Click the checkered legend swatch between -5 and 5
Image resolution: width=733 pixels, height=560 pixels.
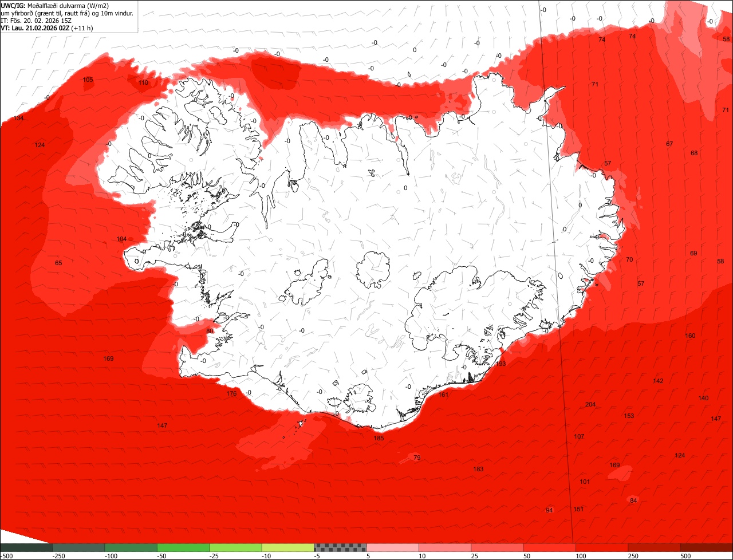coord(340,547)
